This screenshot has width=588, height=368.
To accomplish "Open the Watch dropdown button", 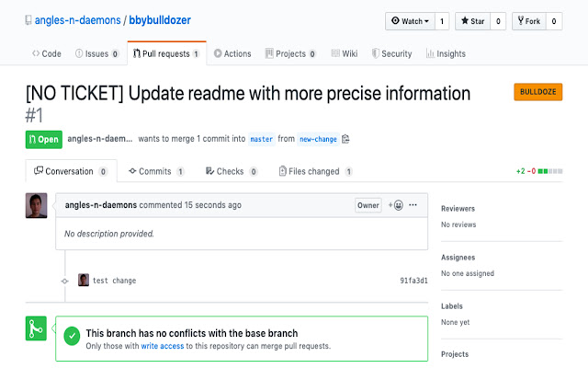I will tap(410, 21).
